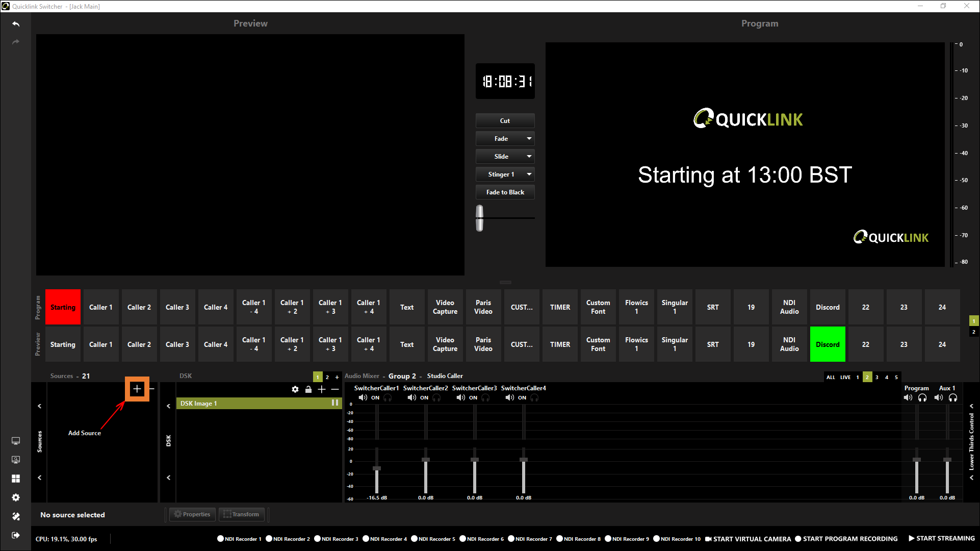The width and height of the screenshot is (980, 551).
Task: Open the settings gear in the left sidebar
Action: [x=16, y=497]
